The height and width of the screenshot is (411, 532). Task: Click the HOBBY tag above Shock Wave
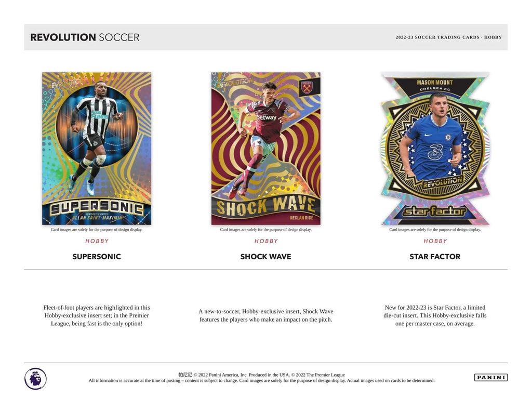click(266, 241)
